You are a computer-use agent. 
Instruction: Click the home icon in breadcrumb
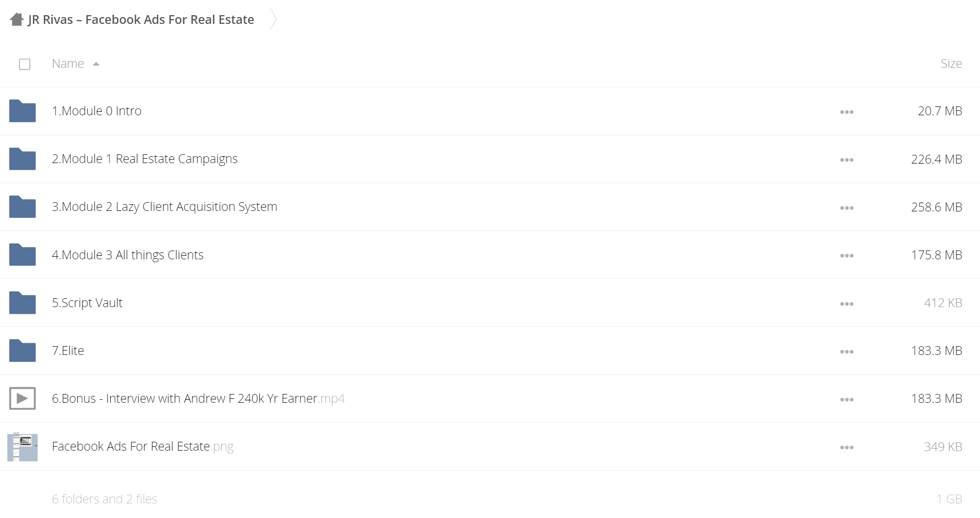(x=17, y=20)
